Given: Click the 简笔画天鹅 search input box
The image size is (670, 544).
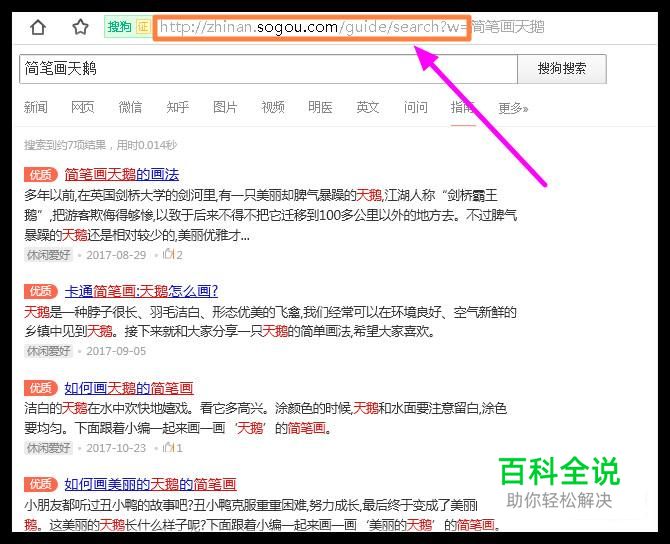Looking at the screenshot, I should tap(268, 69).
